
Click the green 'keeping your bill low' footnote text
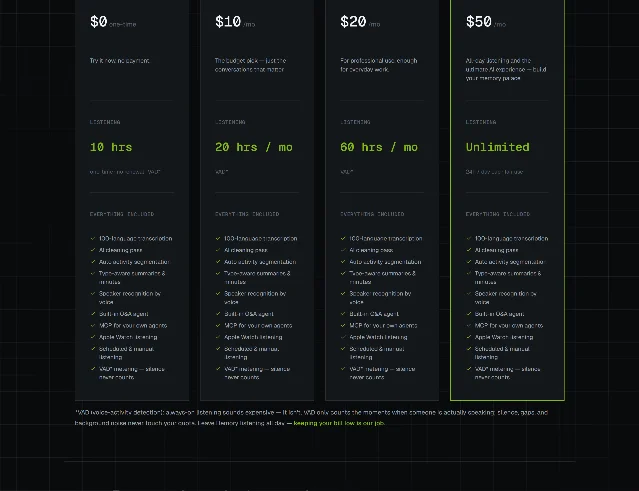pos(339,423)
